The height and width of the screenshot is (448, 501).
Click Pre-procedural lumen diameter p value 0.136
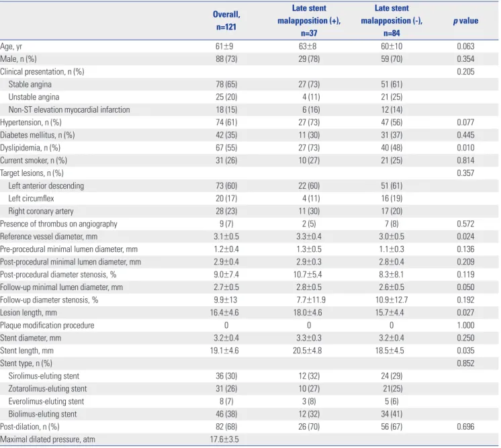pos(465,249)
